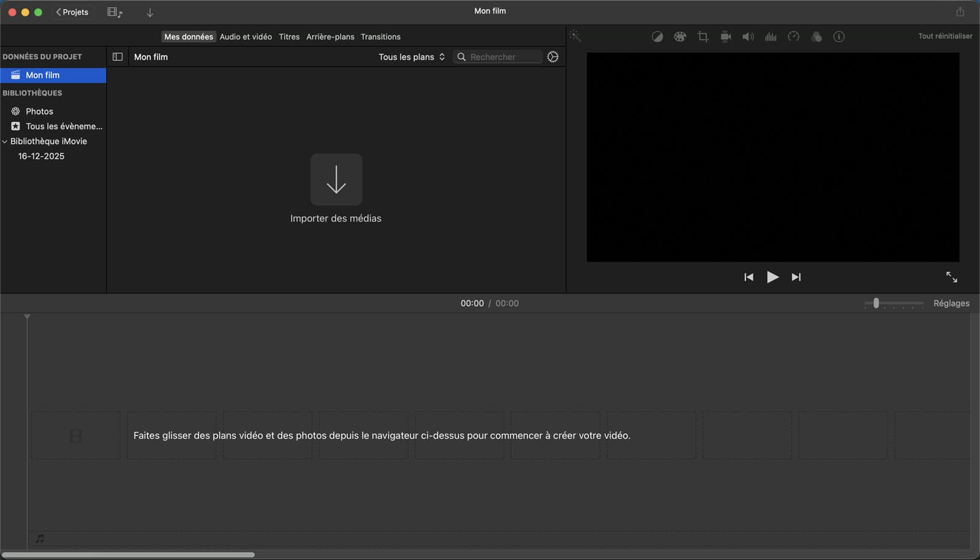Open clip filter and audio effects
This screenshot has width=980, height=560.
[x=816, y=37]
